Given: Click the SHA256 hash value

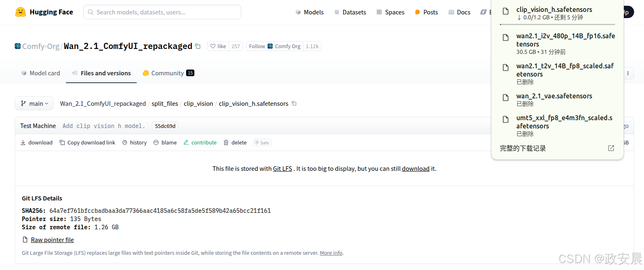Looking at the screenshot, I should (160, 211).
